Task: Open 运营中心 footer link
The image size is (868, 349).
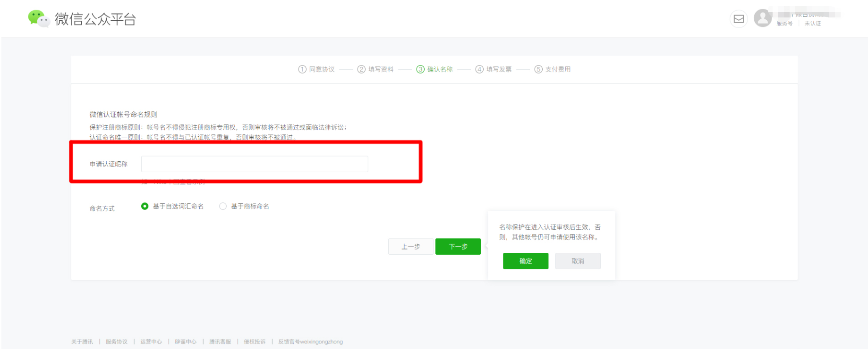Action: [151, 342]
